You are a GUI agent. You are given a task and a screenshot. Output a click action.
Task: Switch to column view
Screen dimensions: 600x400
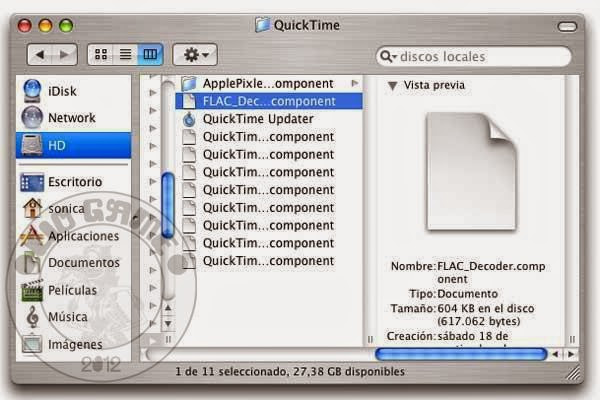pos(150,54)
